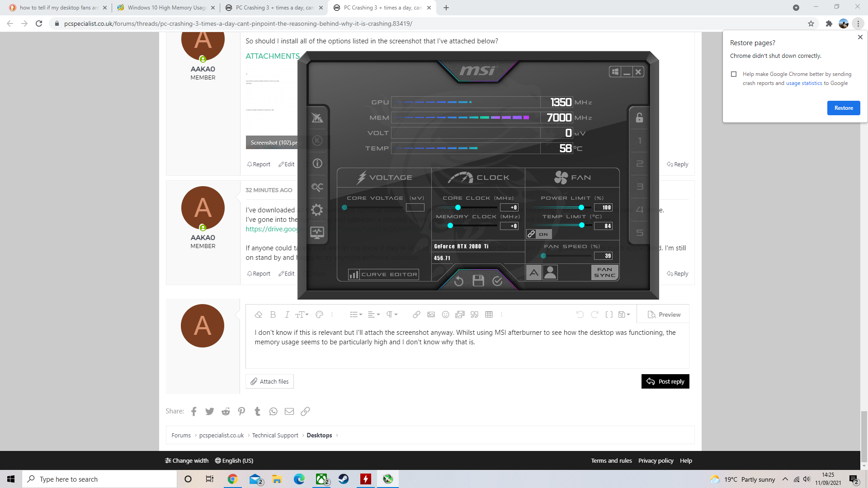Open the usage statistics link
Viewport: 868px width, 488px height.
pyautogui.click(x=804, y=83)
